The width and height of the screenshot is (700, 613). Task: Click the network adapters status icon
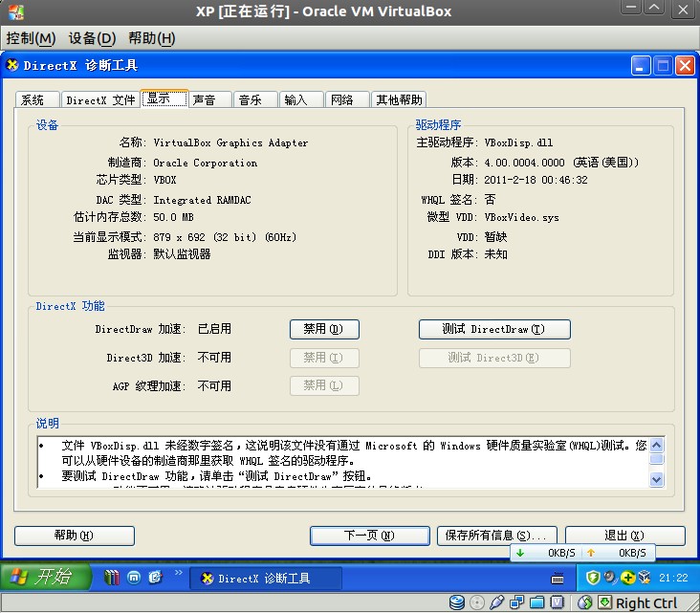click(517, 602)
